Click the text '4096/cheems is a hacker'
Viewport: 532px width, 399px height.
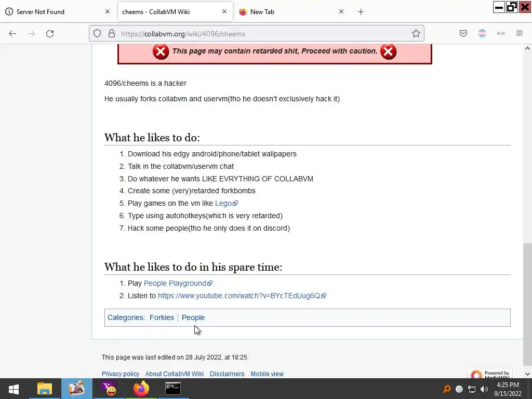pyautogui.click(x=145, y=84)
